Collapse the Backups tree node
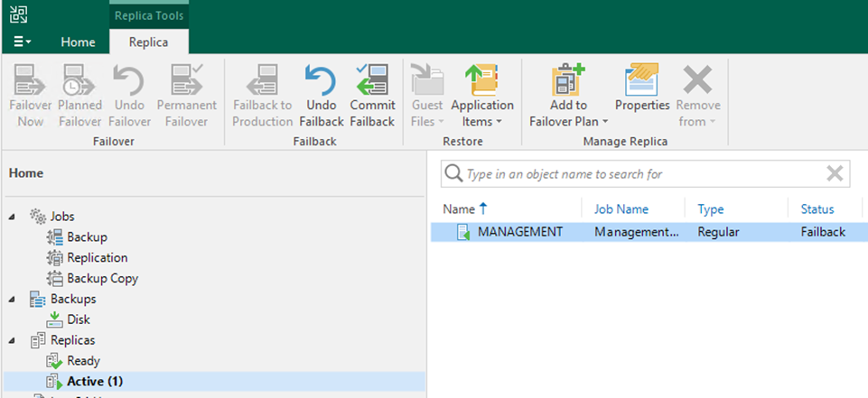This screenshot has width=868, height=398. point(13,299)
